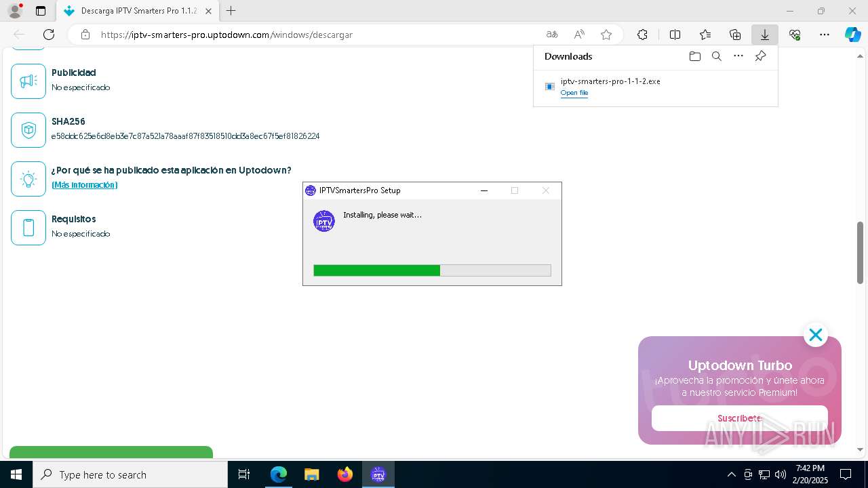Refresh the page
Screen dimensions: 868x488
coord(49,35)
